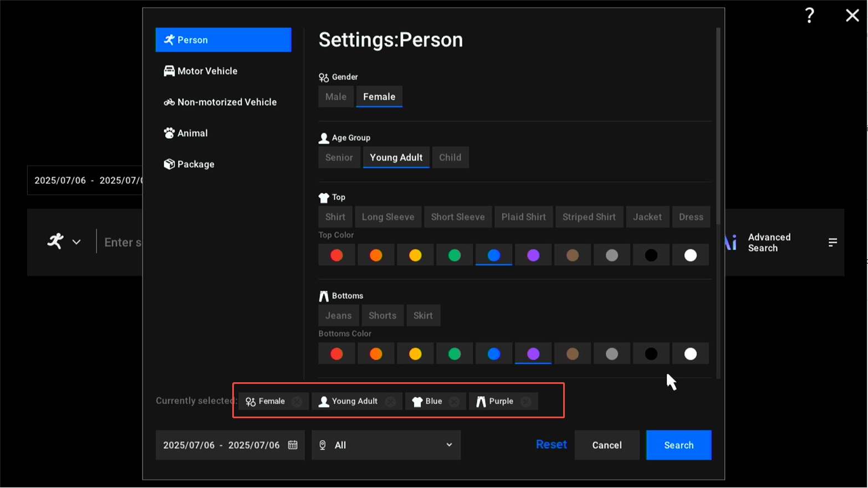Open the All camera selection dropdown
Viewport: 868px width, 488px height.
point(386,445)
